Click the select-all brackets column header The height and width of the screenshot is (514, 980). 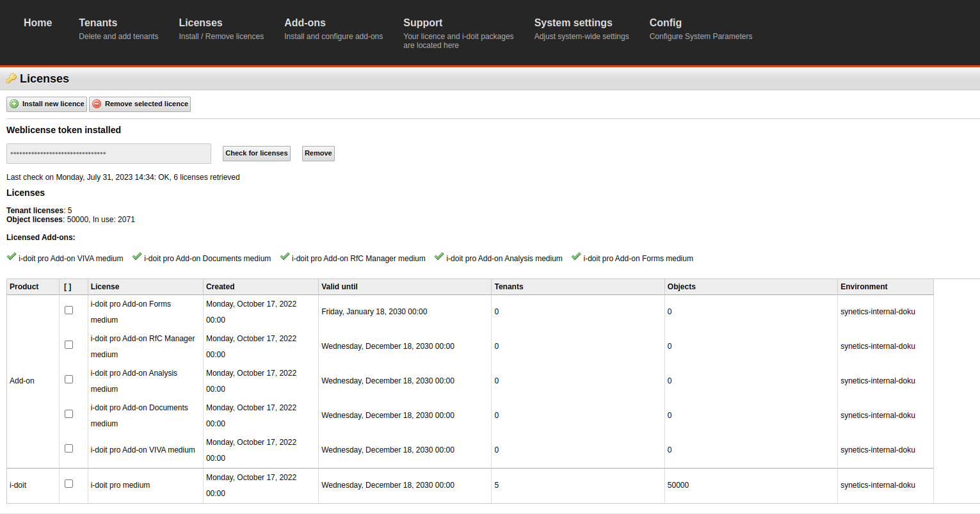pos(68,287)
